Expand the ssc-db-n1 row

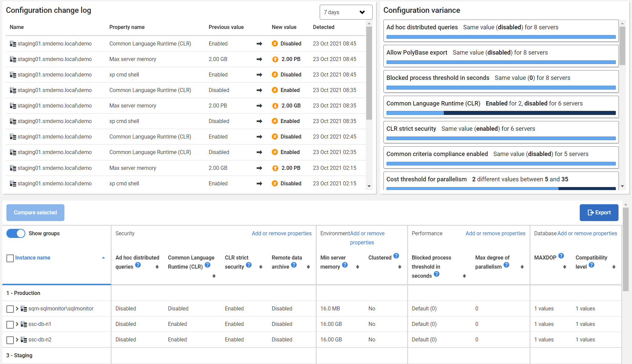17,324
